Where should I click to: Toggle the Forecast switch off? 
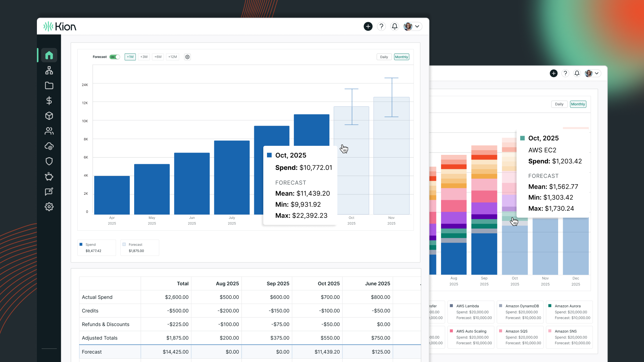click(x=114, y=57)
